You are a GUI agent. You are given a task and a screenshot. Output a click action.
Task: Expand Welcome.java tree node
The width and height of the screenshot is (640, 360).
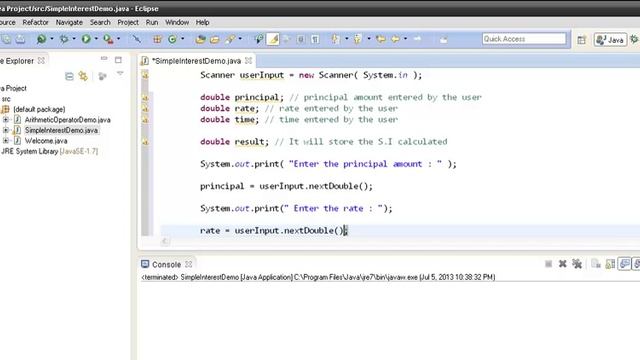[x=6, y=141]
